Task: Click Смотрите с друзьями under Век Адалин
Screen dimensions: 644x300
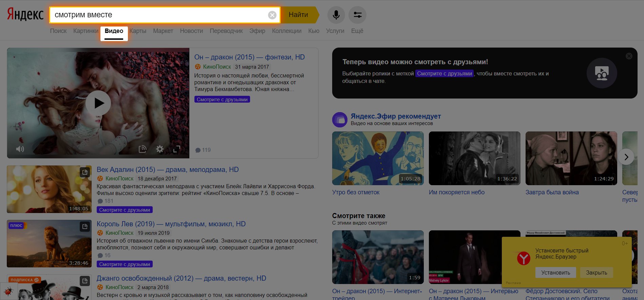Action: coord(125,210)
